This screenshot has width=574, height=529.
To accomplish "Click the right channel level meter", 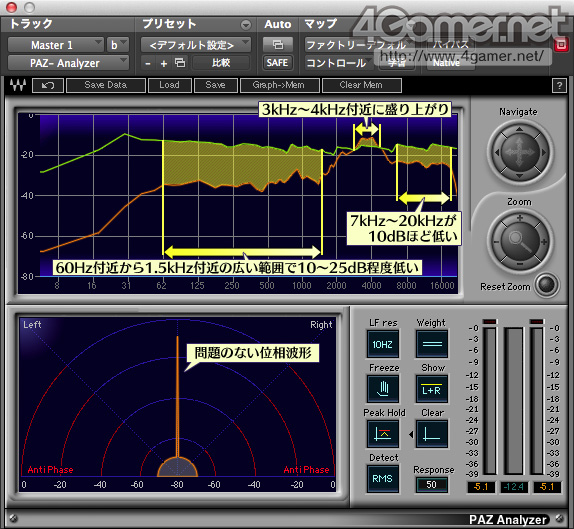I will [x=537, y=401].
